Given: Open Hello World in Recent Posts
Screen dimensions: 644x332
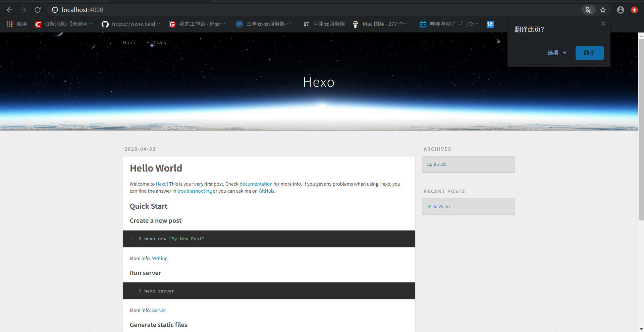Looking at the screenshot, I should click(438, 206).
